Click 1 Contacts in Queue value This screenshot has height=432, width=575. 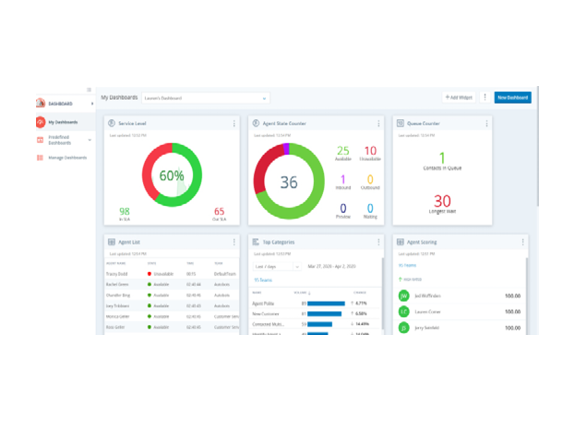coord(442,158)
